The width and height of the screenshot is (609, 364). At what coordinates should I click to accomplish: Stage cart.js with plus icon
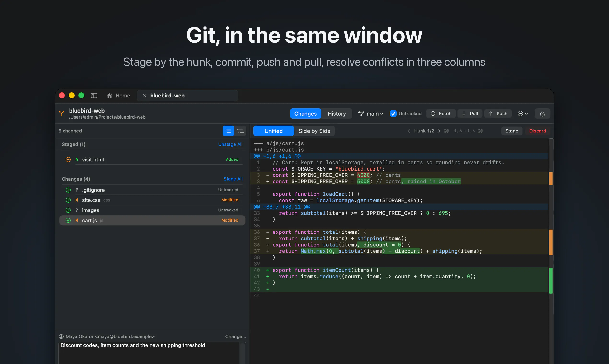click(68, 220)
